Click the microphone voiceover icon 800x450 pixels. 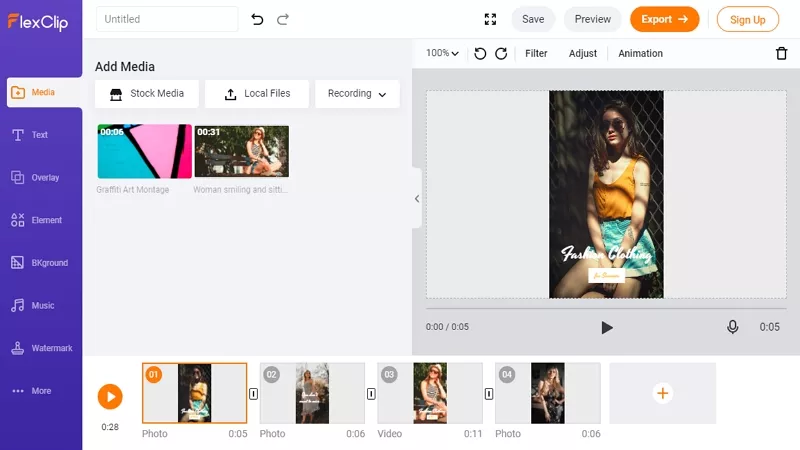(732, 327)
